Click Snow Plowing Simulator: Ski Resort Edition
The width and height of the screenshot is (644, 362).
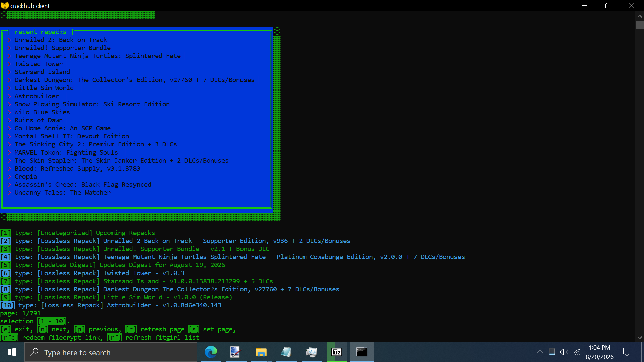pyautogui.click(x=92, y=104)
